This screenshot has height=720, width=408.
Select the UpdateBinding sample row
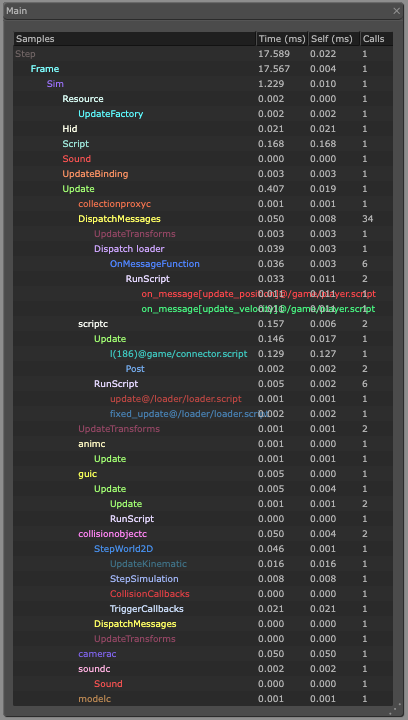coord(203,174)
